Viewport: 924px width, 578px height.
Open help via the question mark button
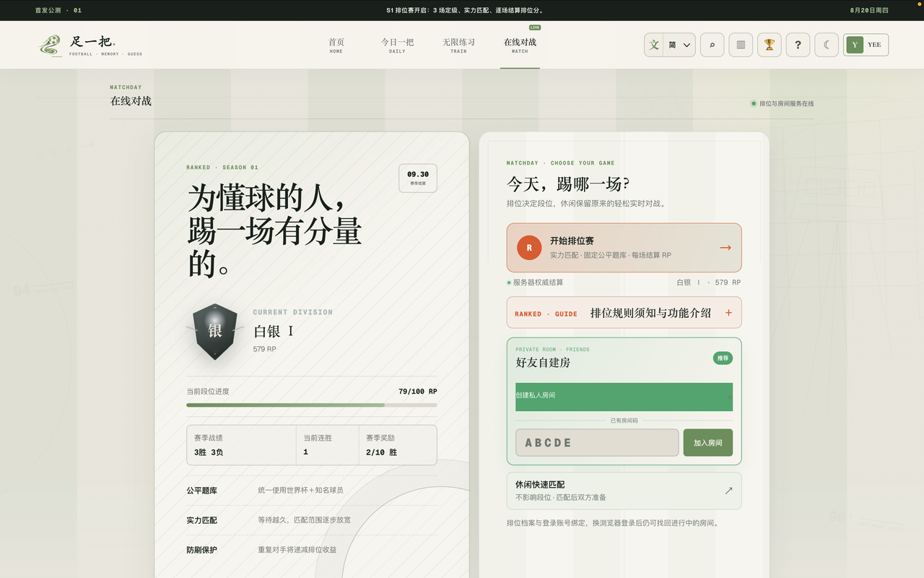coord(798,45)
